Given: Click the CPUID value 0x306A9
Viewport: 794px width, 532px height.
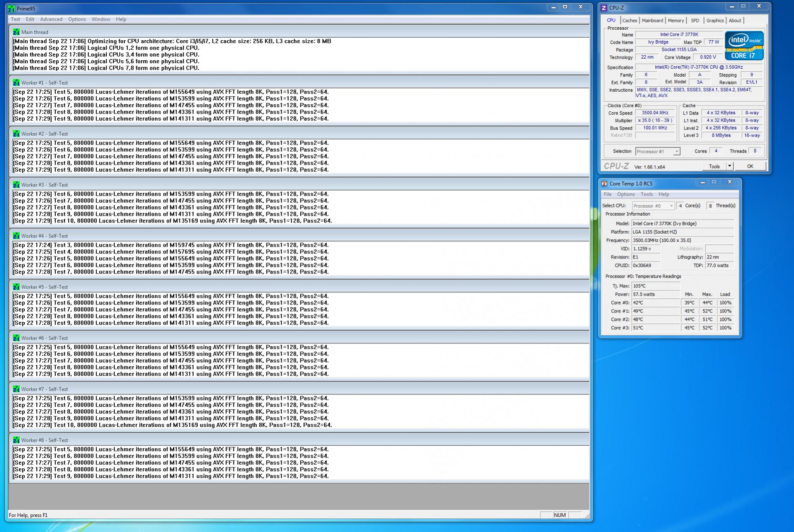Looking at the screenshot, I should pyautogui.click(x=646, y=266).
